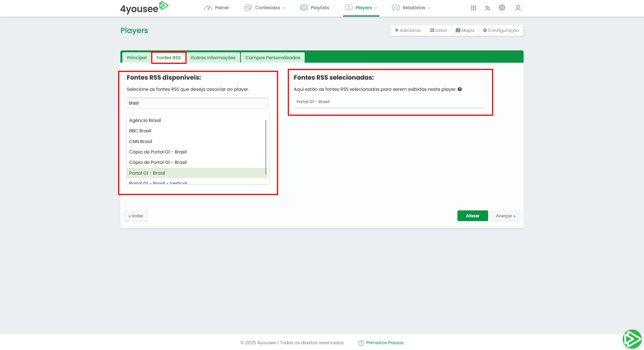Click 'Portal G1 - Brasil' in selected sources
The height and width of the screenshot is (350, 644).
click(389, 102)
